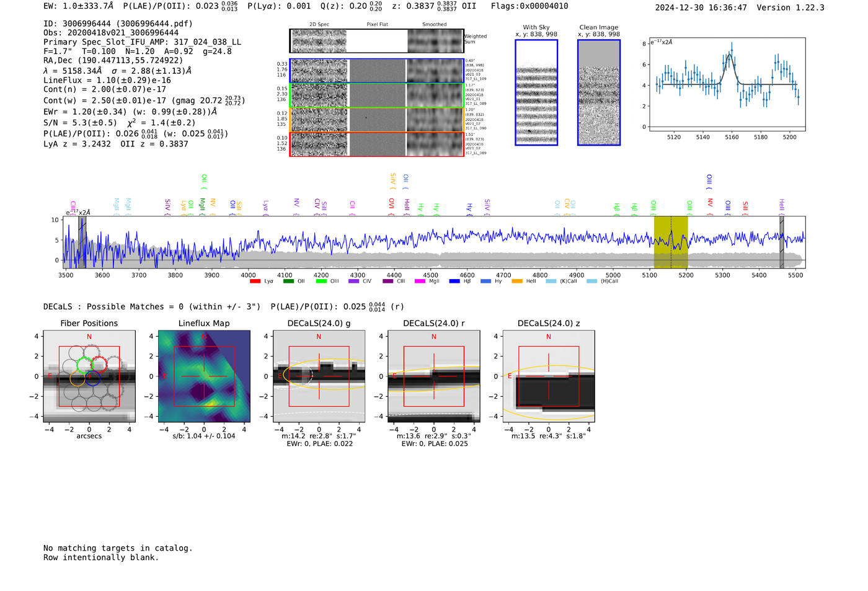Screen dimensions: 868x591
Task: Open the Lineflux Map panel
Action: (x=204, y=376)
